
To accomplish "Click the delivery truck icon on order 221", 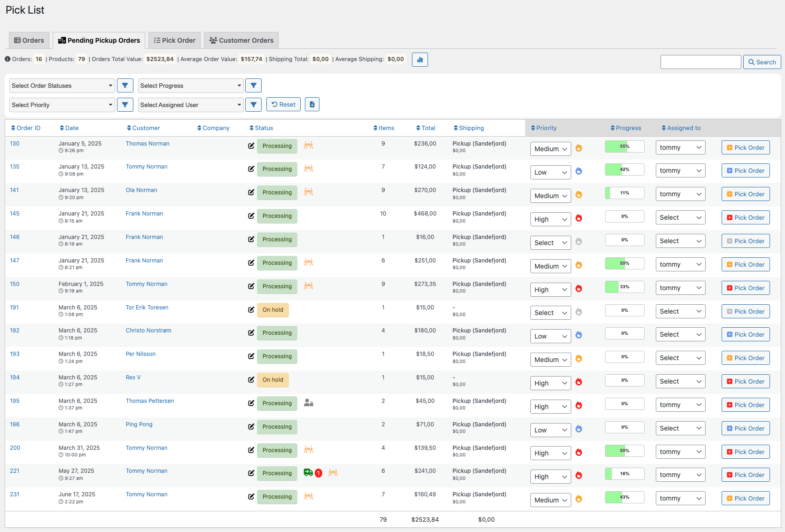I will pyautogui.click(x=308, y=473).
